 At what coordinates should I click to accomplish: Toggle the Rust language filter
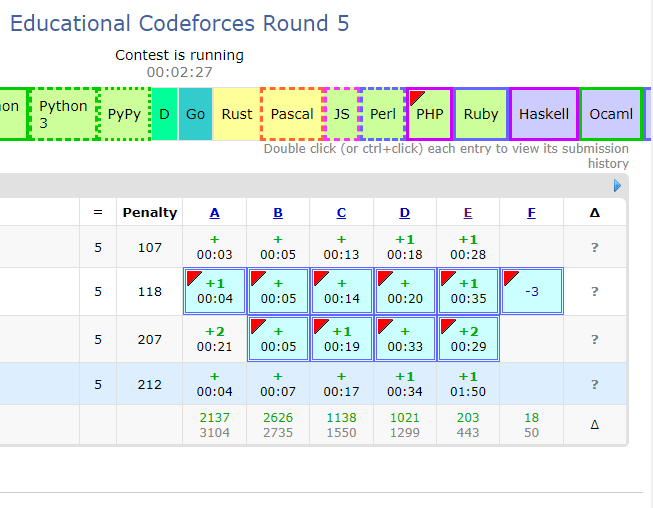237,114
